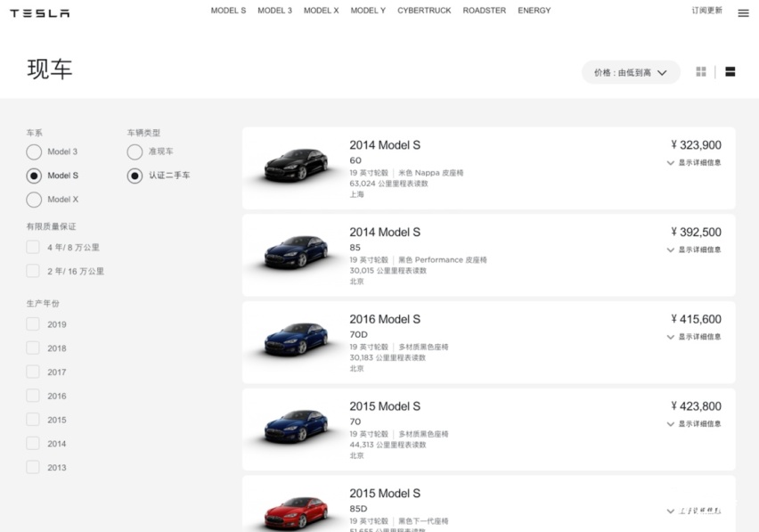Click the black 2014 Model S 60 thumbnail
Viewport: 759px width, 532px height.
[x=296, y=165]
